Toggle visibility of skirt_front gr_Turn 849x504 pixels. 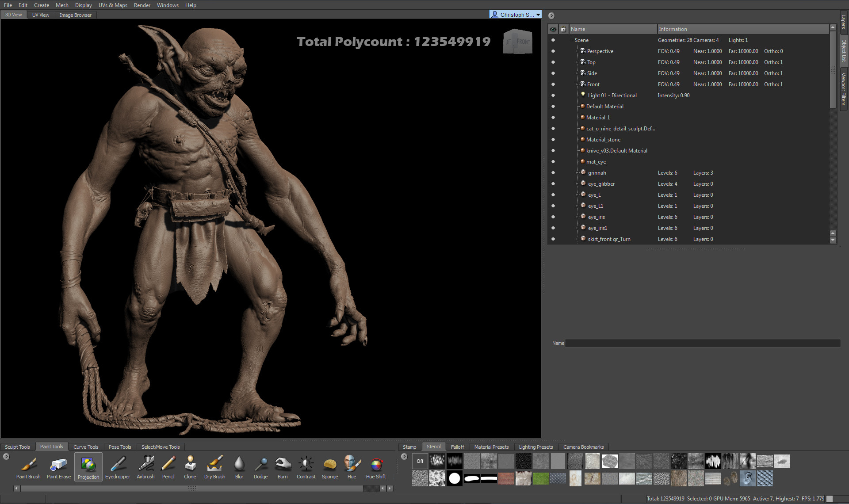[x=553, y=239]
